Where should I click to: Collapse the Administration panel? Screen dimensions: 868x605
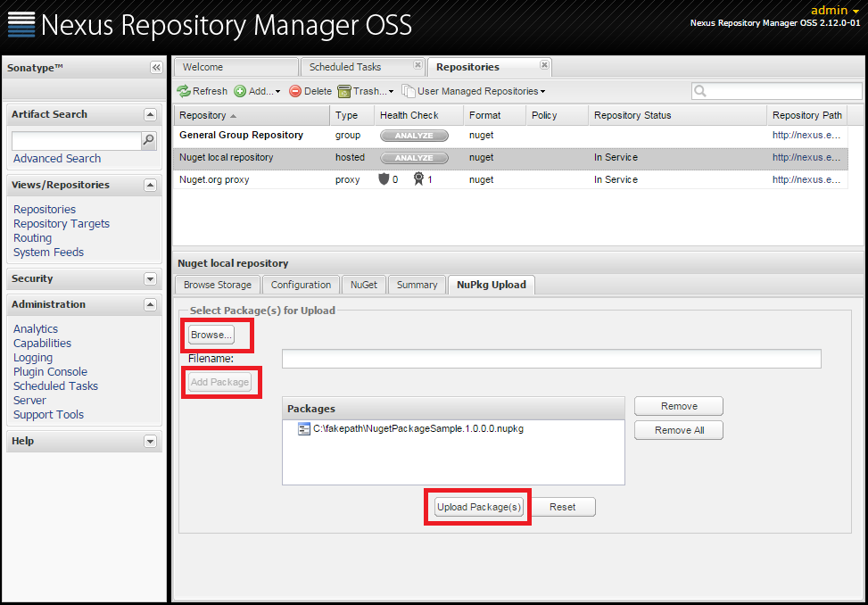(150, 305)
